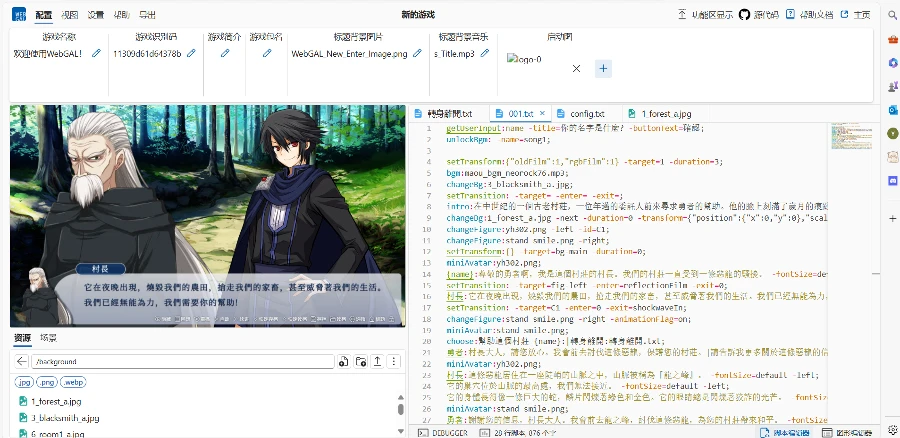Viewport: 900px width, 438px height.
Task: Open the browser sidebar Discord icon
Action: 892,180
